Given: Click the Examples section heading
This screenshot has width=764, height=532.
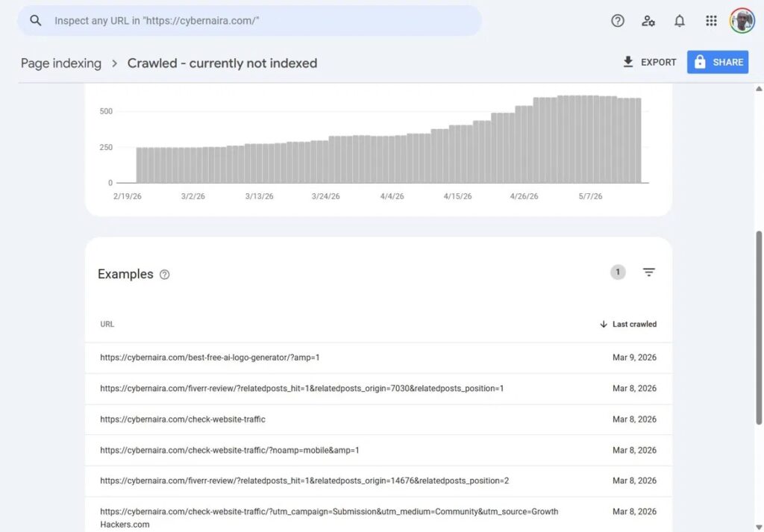Looking at the screenshot, I should click(125, 275).
